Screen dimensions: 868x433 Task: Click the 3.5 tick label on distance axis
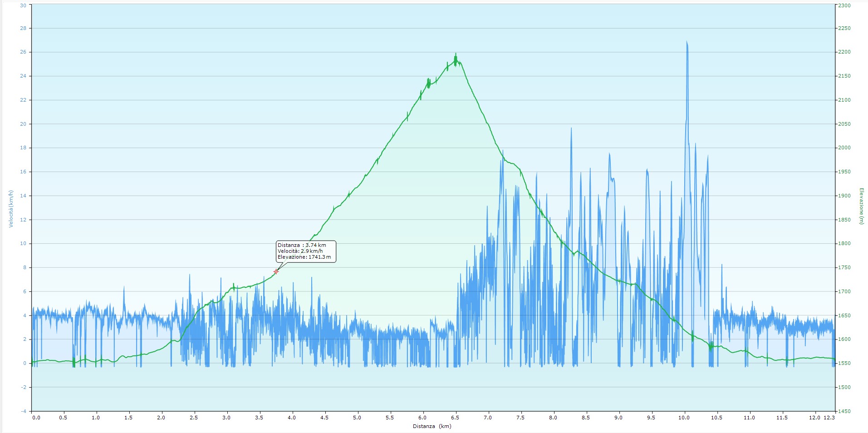259,418
